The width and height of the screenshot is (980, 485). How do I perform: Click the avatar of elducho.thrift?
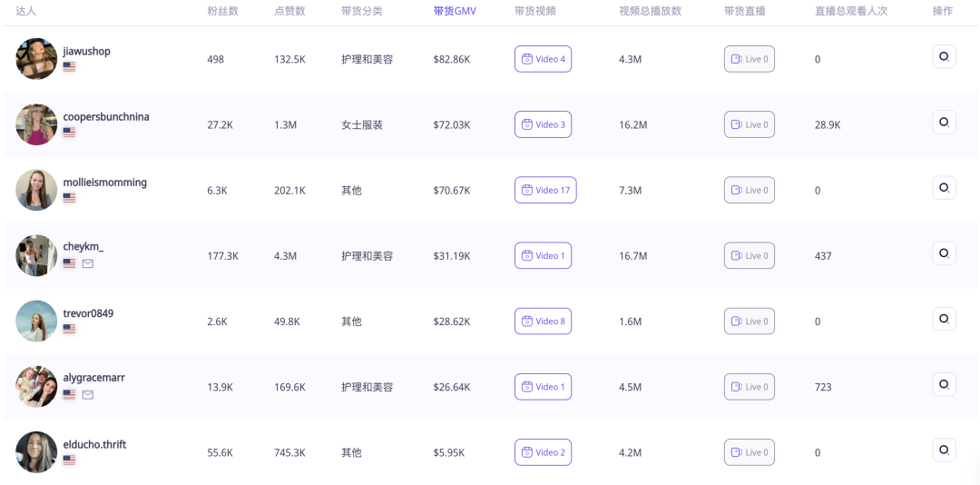click(36, 451)
